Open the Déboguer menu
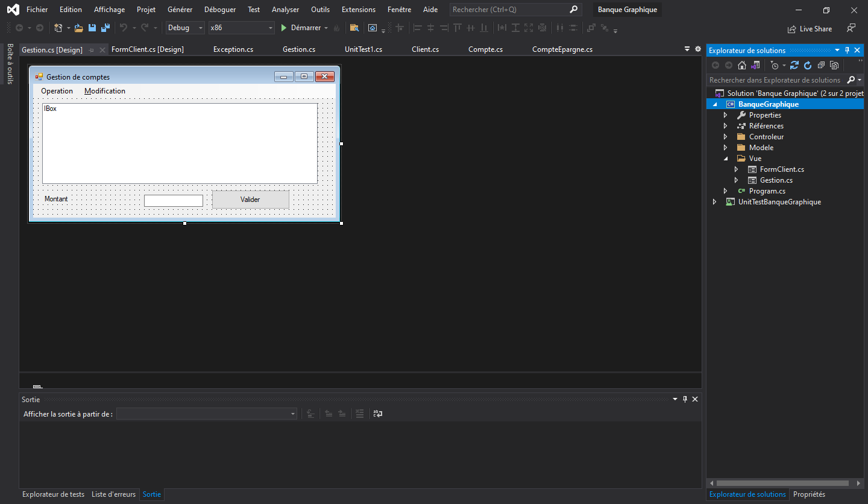This screenshot has width=868, height=504. click(x=220, y=10)
